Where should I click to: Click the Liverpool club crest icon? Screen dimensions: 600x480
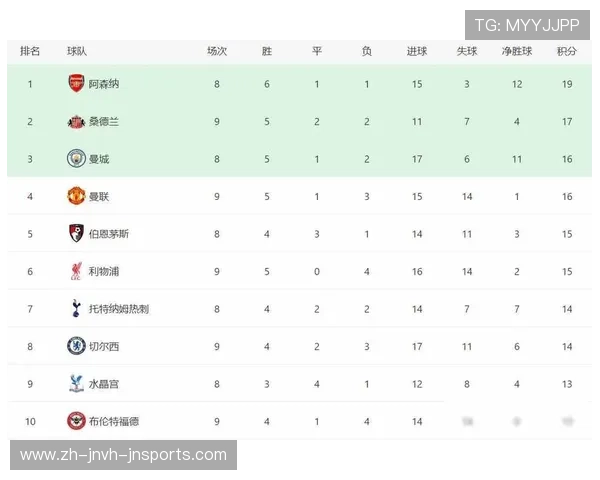76,271
